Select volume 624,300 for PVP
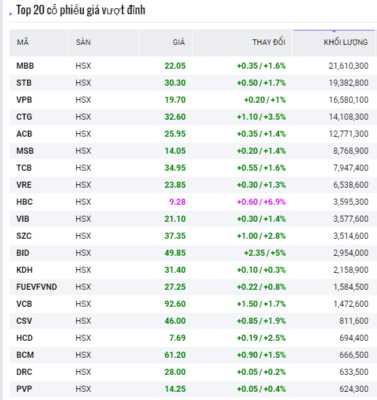This screenshot has width=377, height=400. coord(354,389)
